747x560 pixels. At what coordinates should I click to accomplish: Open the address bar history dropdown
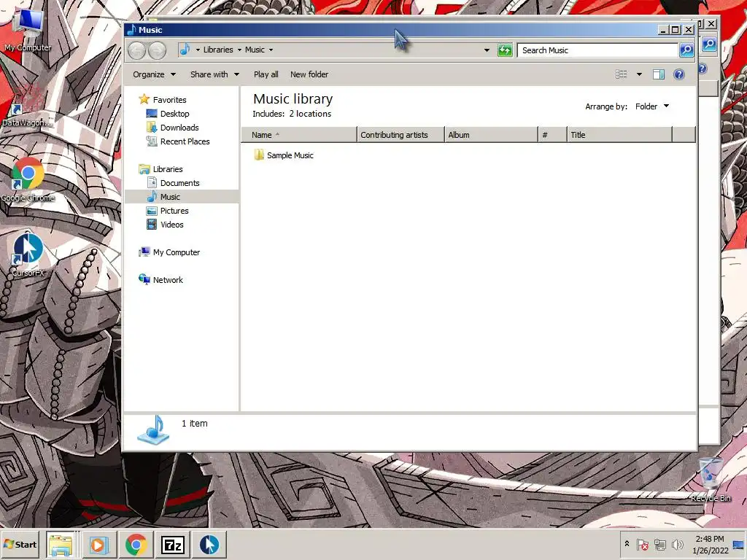[487, 50]
